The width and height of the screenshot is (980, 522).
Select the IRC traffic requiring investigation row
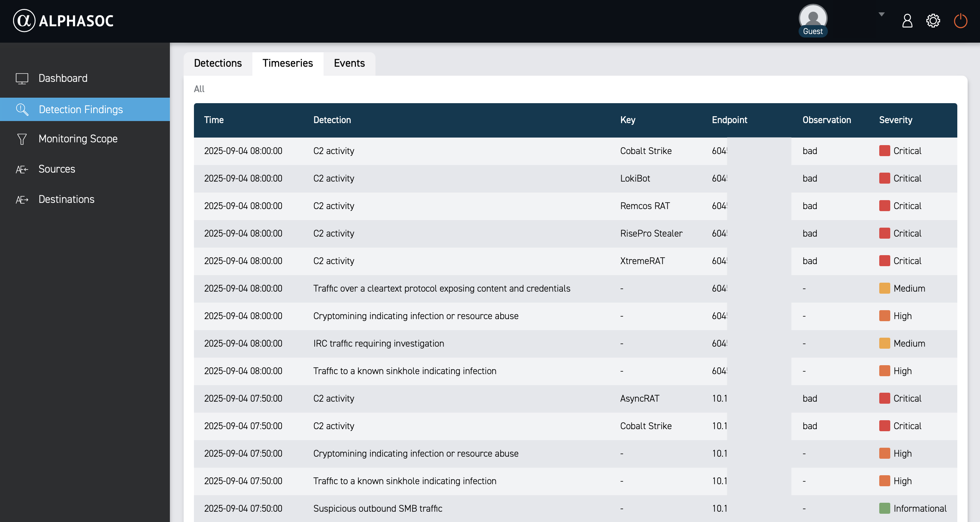(378, 344)
